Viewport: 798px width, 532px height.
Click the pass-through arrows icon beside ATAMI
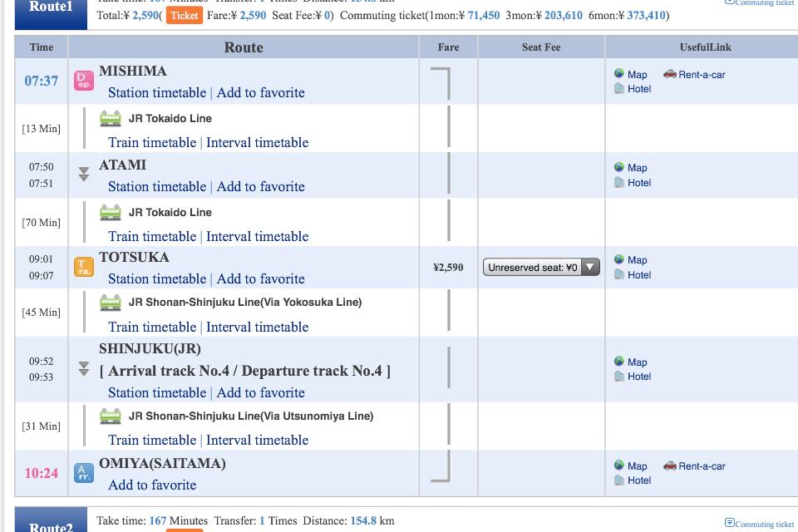[84, 174]
